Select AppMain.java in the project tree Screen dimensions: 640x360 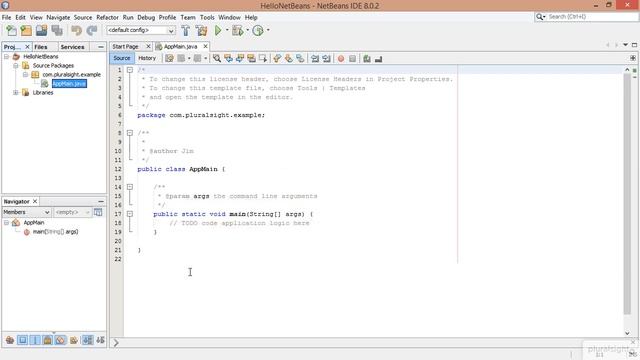(69, 84)
